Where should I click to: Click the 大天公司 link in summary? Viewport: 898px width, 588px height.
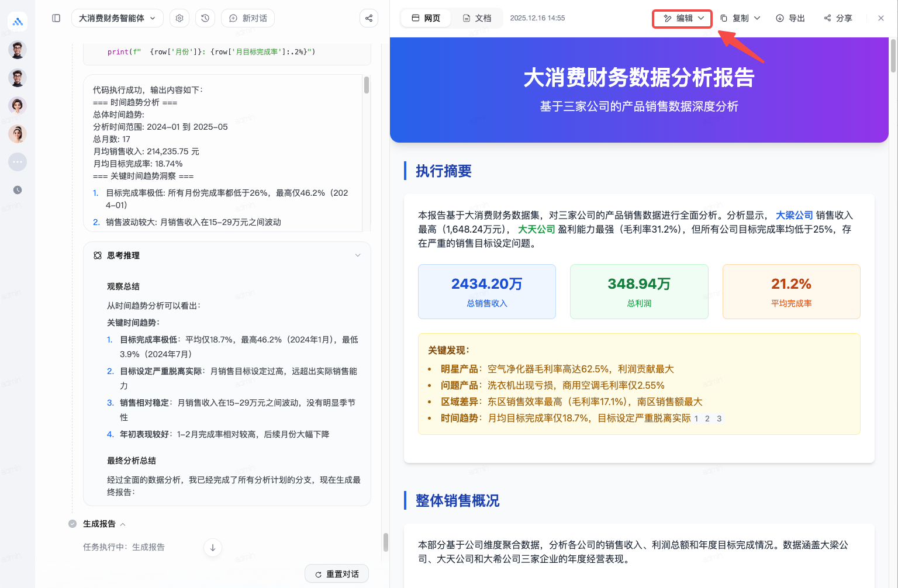point(536,229)
